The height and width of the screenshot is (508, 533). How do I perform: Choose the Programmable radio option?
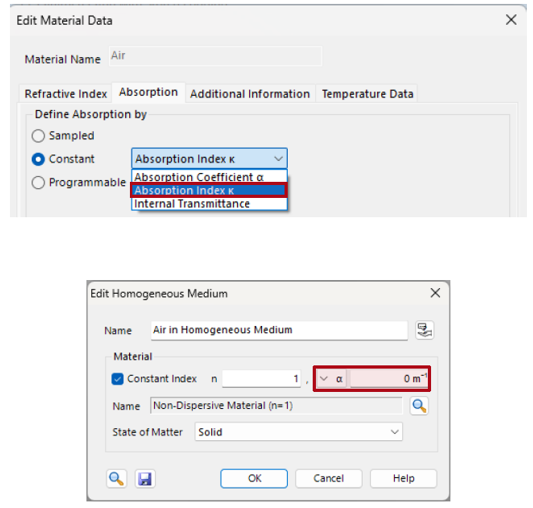click(x=38, y=183)
